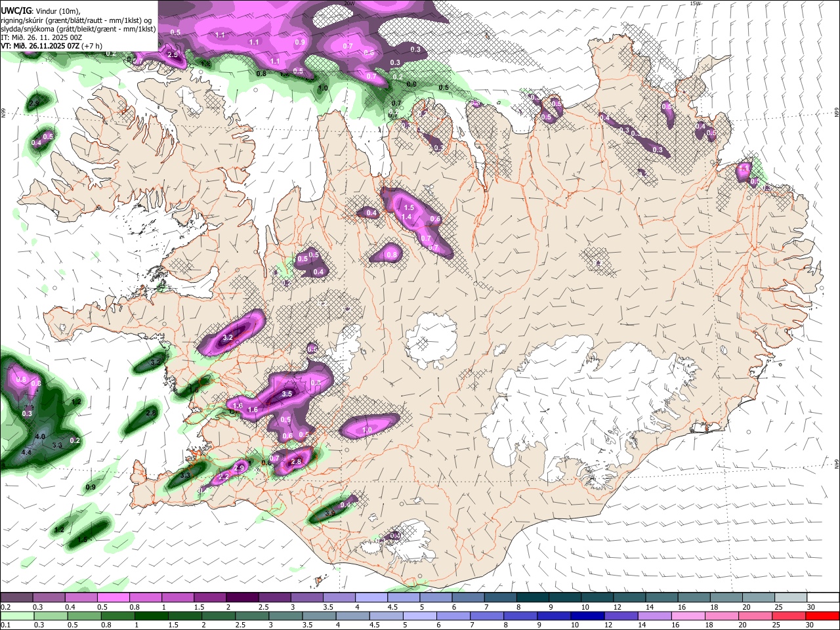Click top legend row swatch between 8 and 9

click(533, 598)
